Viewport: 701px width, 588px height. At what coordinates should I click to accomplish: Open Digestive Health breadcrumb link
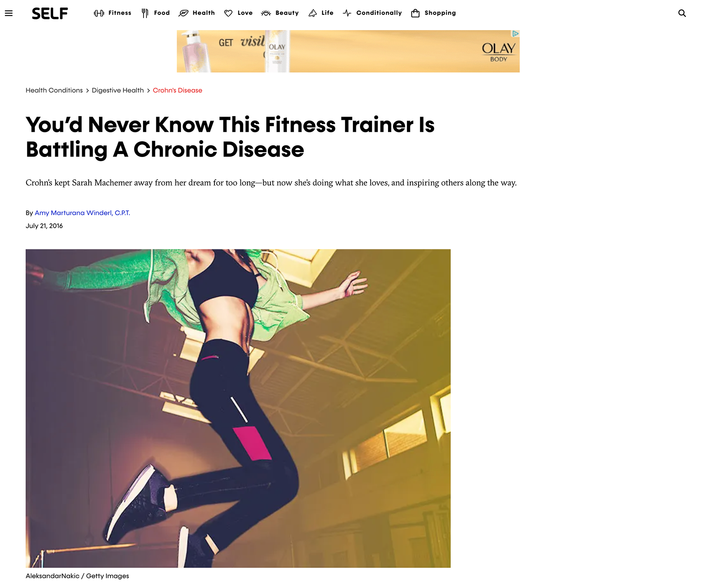click(x=118, y=90)
